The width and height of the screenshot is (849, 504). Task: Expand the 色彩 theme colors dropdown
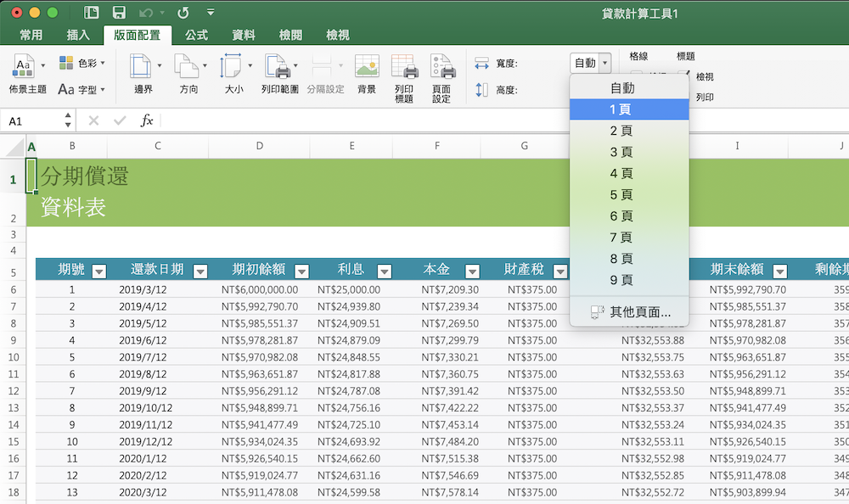(x=82, y=63)
